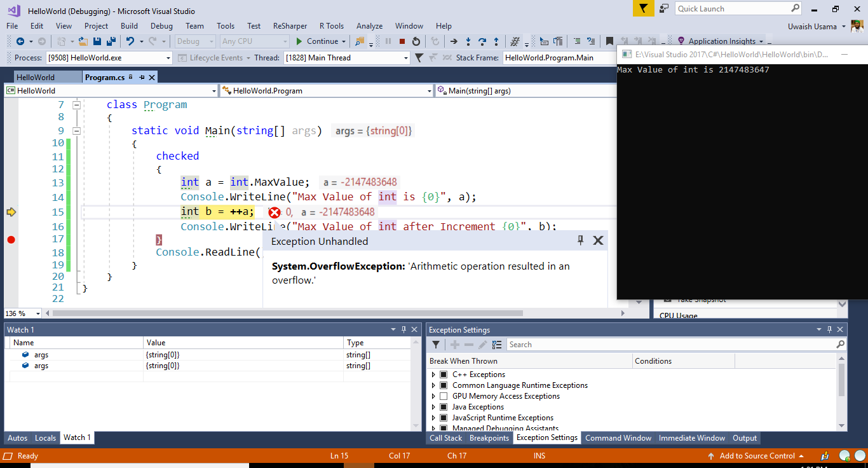Open the 136% zoom level selector

tap(22, 313)
